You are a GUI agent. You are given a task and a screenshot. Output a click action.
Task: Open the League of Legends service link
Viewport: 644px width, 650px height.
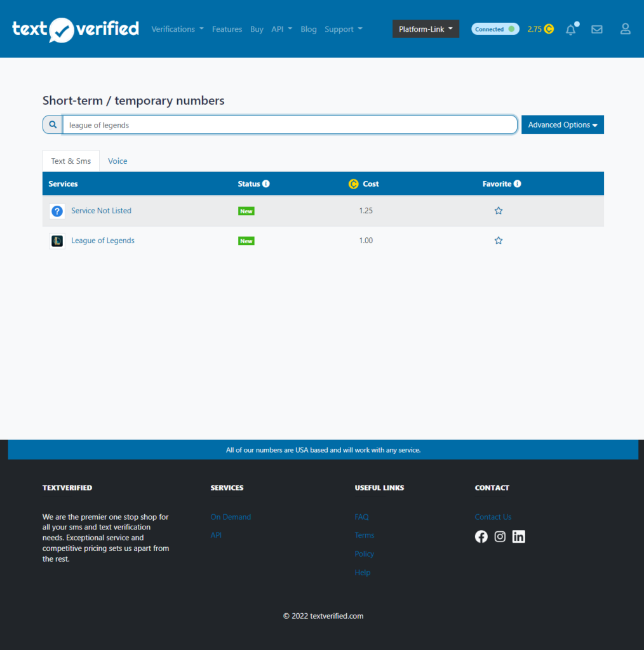coord(103,241)
